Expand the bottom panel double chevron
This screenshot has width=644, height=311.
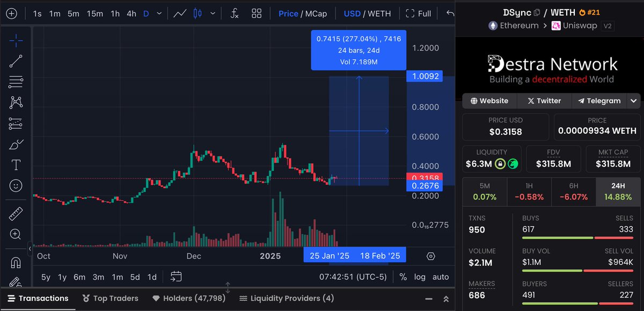click(x=445, y=299)
